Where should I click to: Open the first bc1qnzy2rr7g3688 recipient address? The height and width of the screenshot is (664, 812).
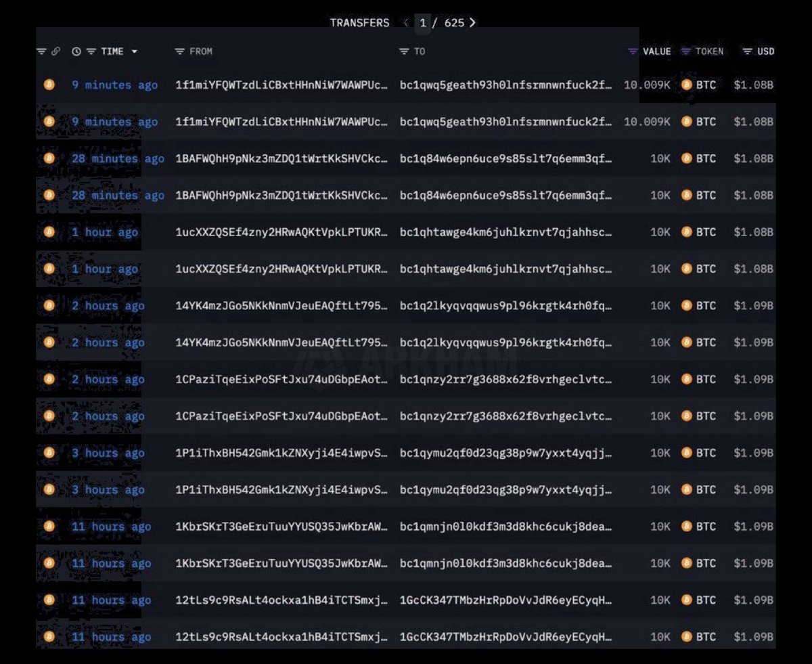click(506, 379)
